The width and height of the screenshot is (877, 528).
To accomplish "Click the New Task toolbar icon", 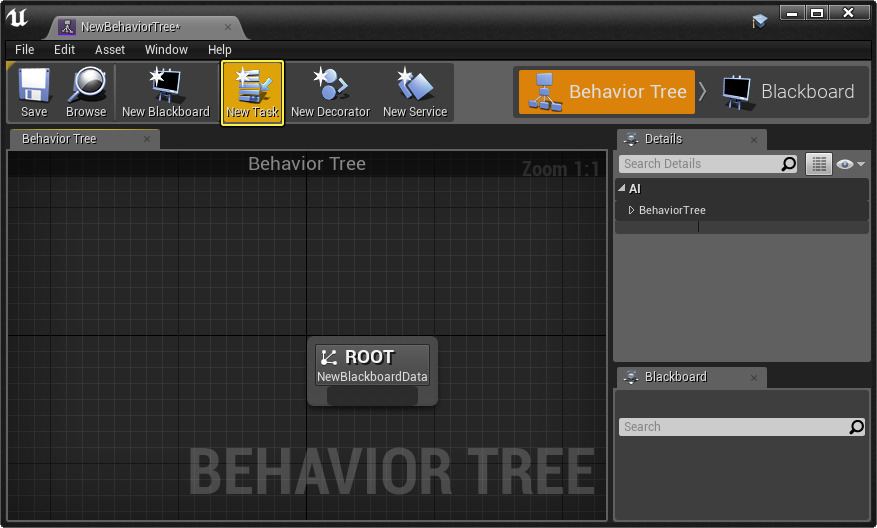I will pos(252,93).
